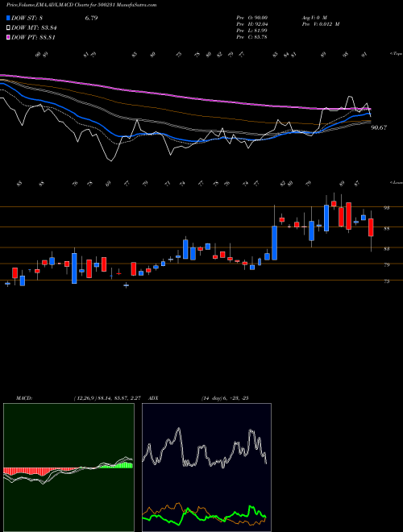Click the Pre H high value

251,24
